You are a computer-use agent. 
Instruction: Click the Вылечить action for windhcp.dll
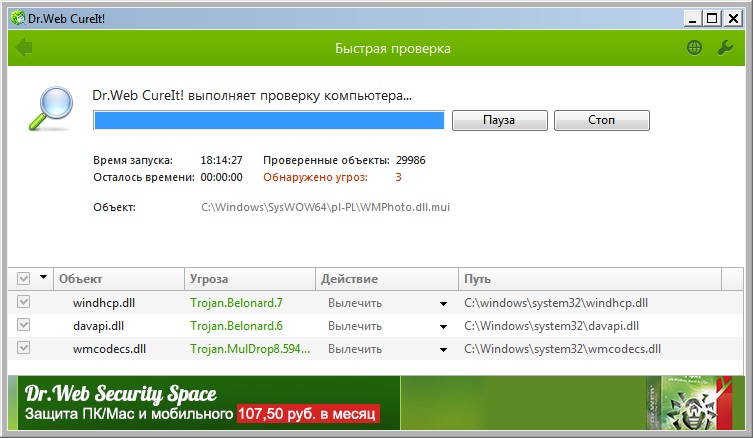coord(355,303)
